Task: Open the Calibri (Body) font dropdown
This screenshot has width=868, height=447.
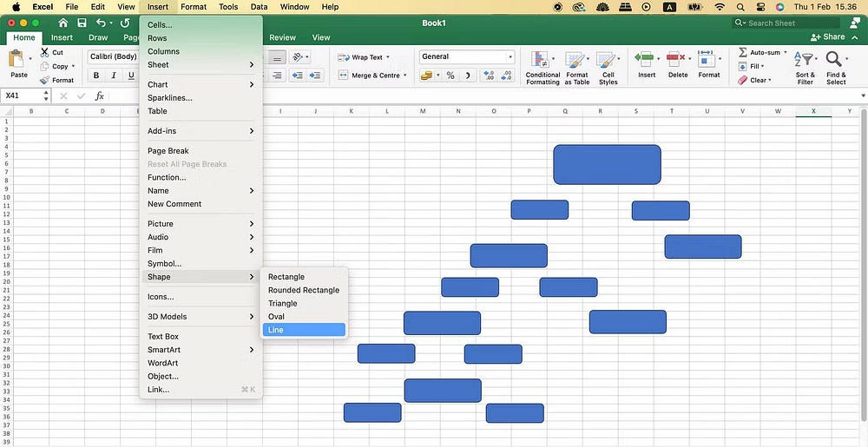Action: [114, 56]
